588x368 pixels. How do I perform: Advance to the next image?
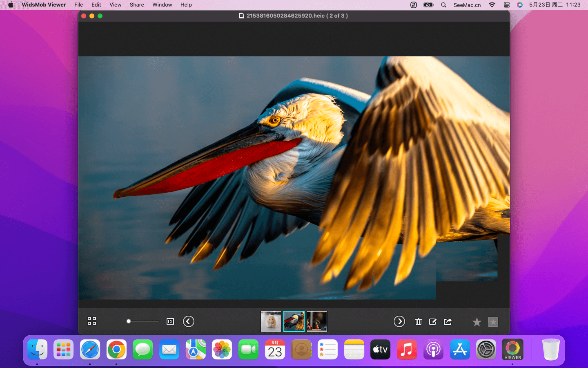[x=399, y=321]
